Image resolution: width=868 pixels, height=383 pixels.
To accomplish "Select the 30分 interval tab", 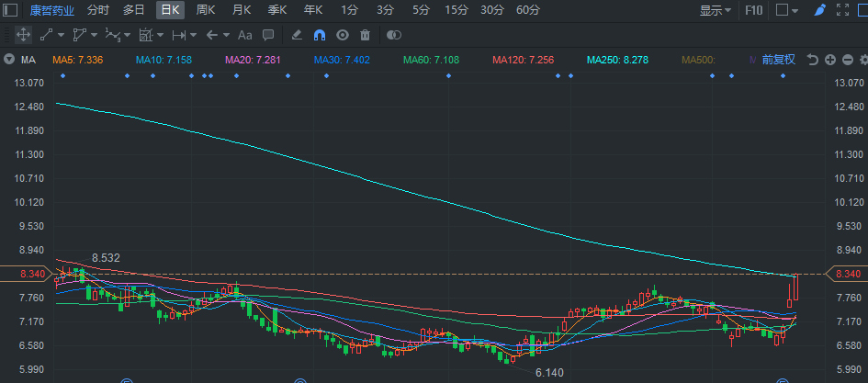I will 492,10.
